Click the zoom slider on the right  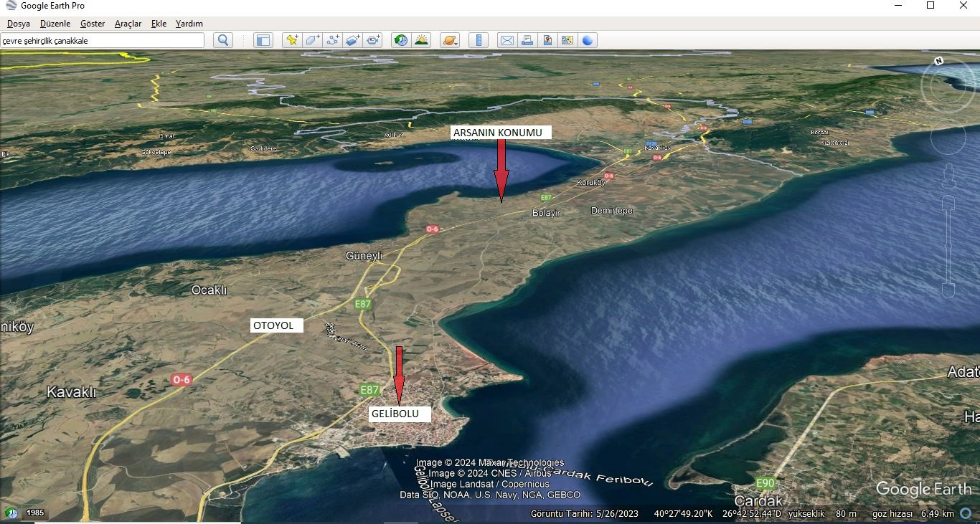(x=948, y=244)
